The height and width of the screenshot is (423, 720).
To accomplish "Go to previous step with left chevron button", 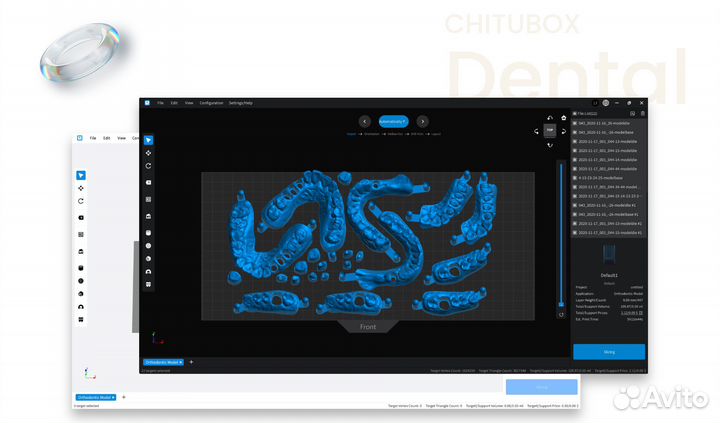I will click(365, 122).
